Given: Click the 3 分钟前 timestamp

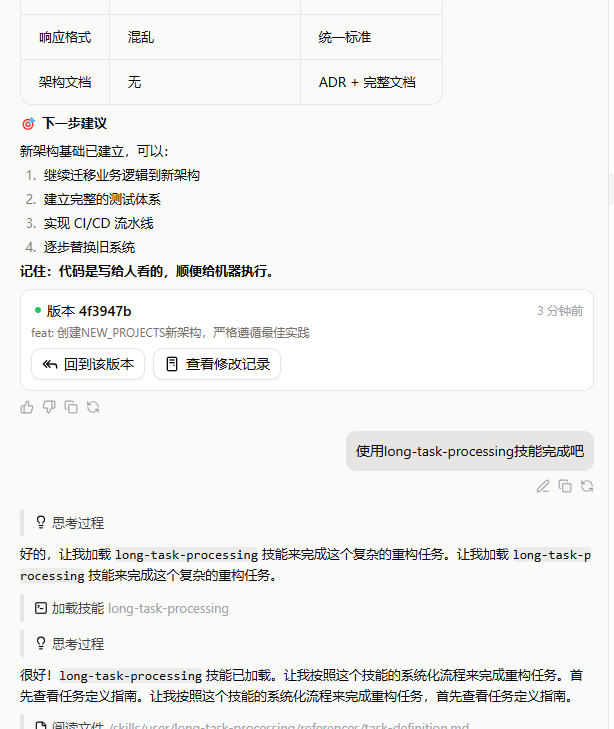Looking at the screenshot, I should point(559,311).
